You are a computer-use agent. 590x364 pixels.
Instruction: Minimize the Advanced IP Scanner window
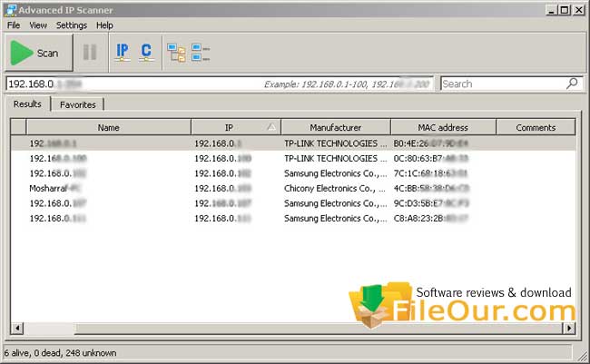pyautogui.click(x=551, y=10)
